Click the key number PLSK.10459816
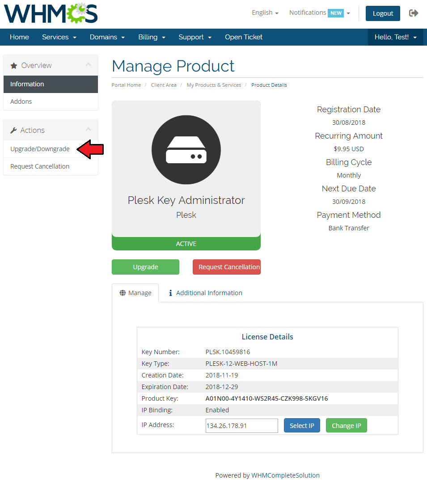The height and width of the screenshot is (504, 427). point(228,352)
